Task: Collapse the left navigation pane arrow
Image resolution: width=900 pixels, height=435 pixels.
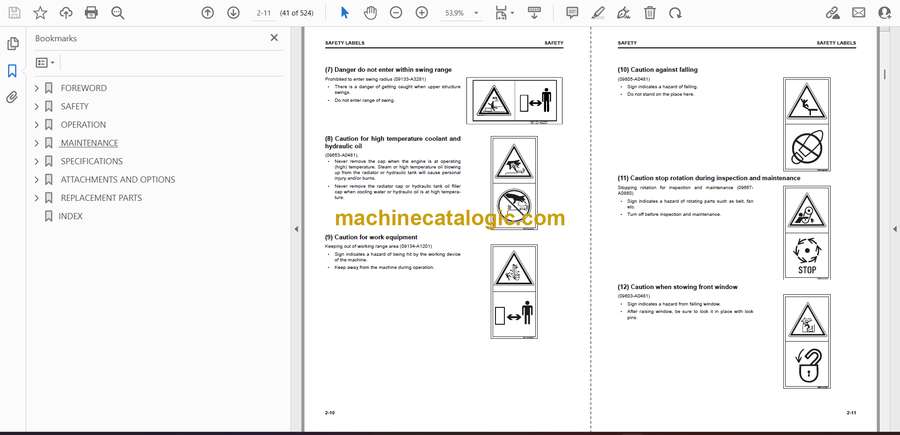Action: [296, 229]
